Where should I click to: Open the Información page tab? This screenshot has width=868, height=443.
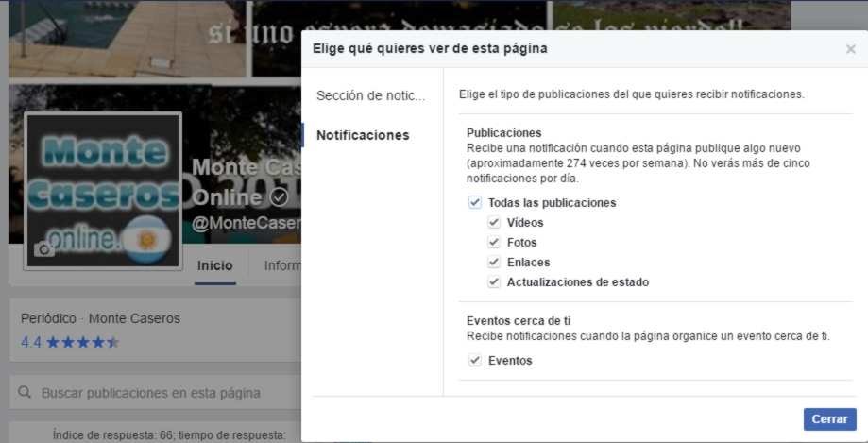(282, 265)
